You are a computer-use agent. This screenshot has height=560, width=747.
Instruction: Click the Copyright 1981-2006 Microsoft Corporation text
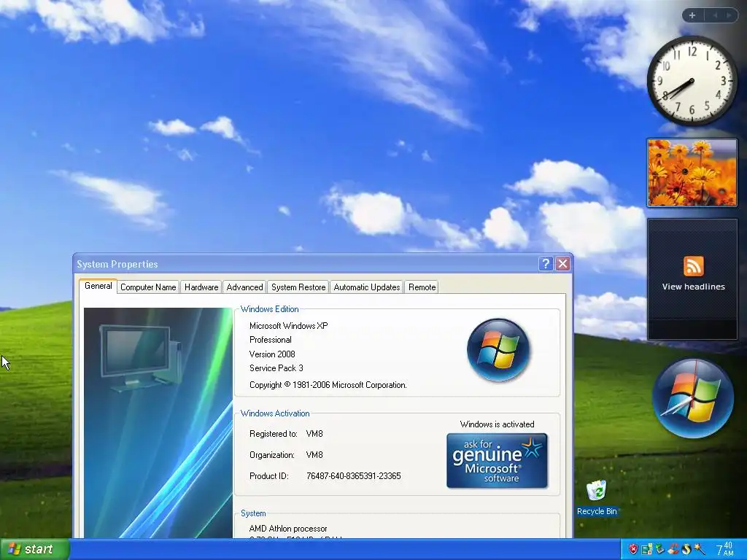click(328, 385)
